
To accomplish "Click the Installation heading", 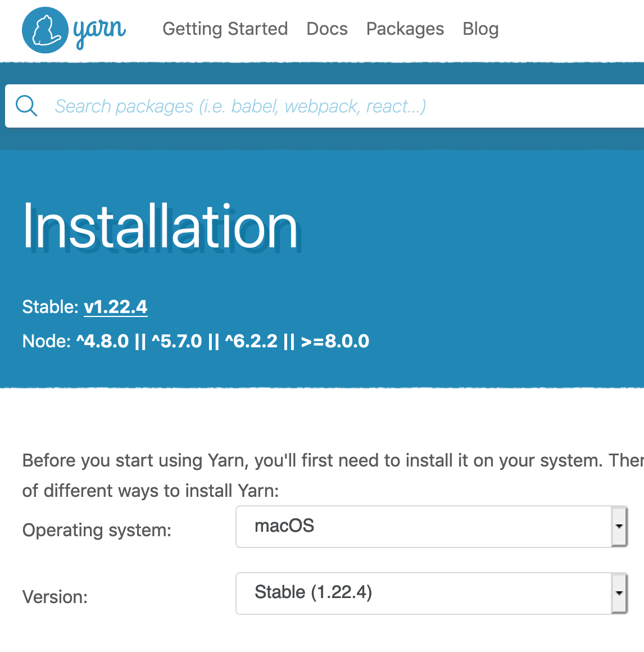I will click(x=161, y=227).
